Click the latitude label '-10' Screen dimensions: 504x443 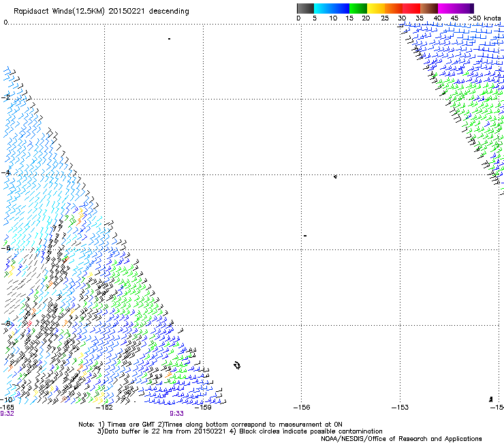[7, 399]
